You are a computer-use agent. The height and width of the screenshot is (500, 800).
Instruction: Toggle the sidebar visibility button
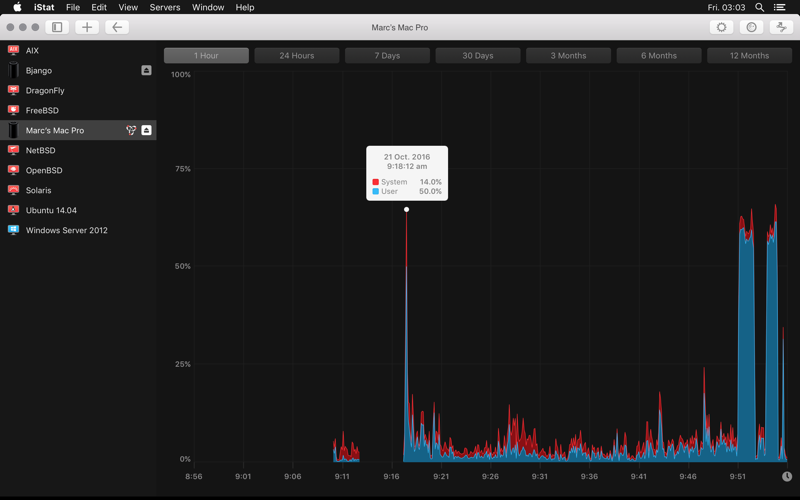[57, 27]
